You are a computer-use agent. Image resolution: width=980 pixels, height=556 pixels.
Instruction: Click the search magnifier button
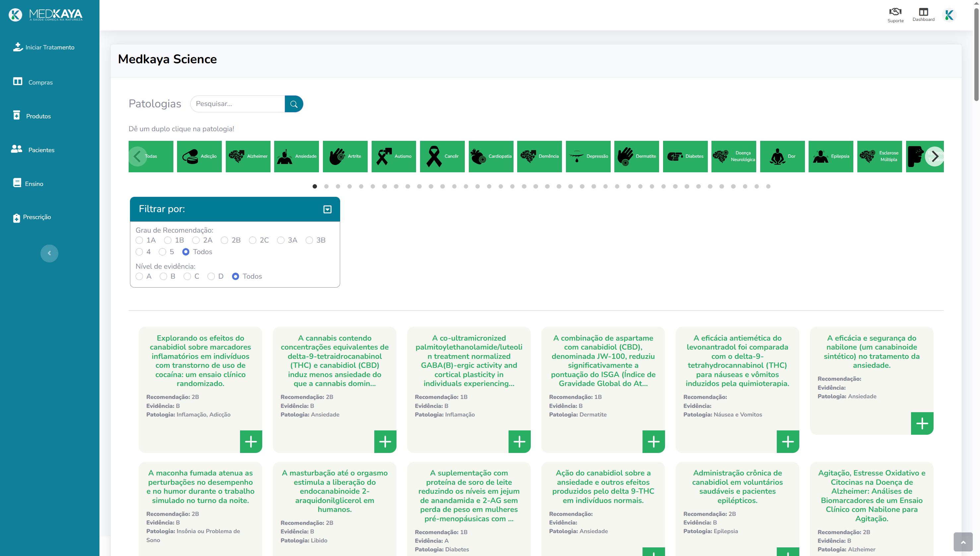[294, 104]
